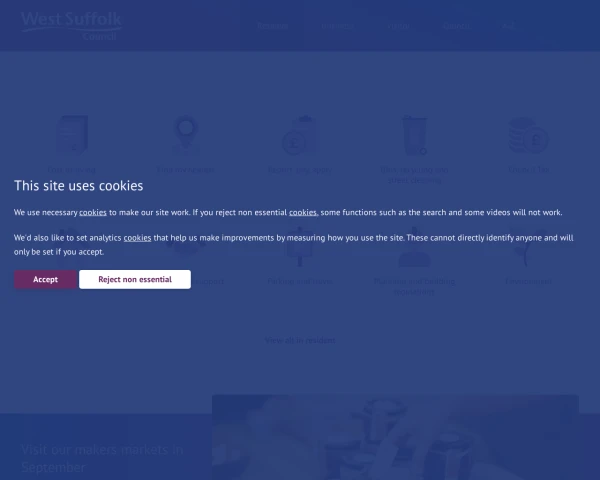This screenshot has width=600, height=480.
Task: Open the Council navigation tab
Action: click(457, 26)
